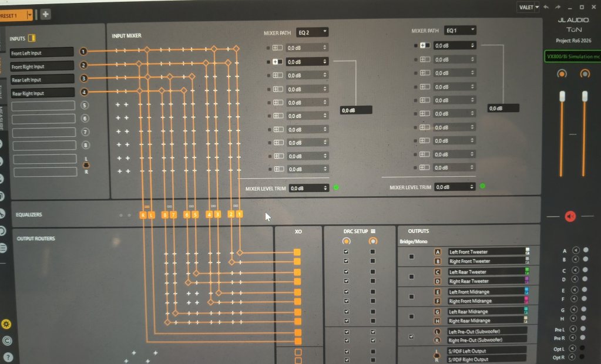Click the XO block for Left Front Tweeter

coord(297,252)
